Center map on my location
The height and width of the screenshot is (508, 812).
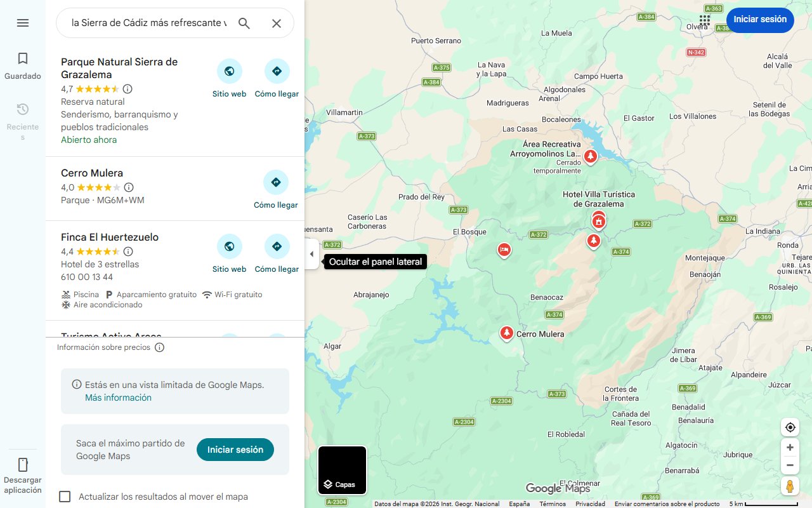790,427
